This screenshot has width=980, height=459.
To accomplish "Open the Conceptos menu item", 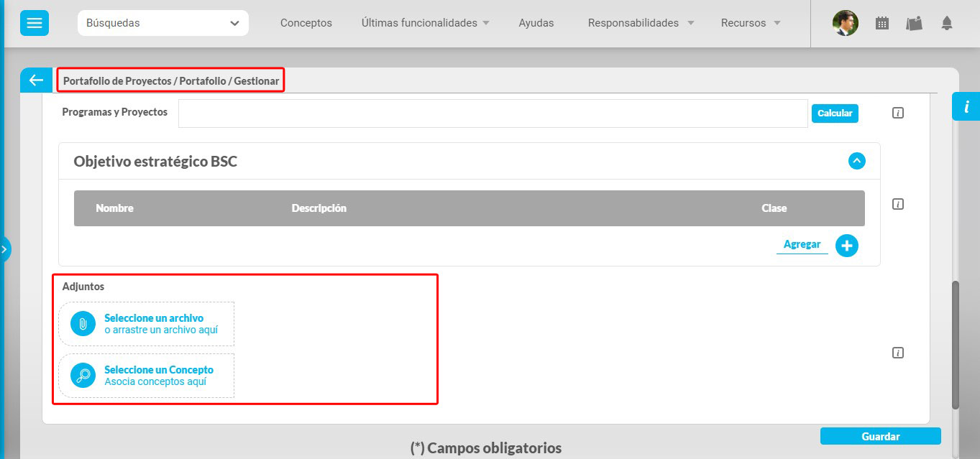I will pos(306,23).
